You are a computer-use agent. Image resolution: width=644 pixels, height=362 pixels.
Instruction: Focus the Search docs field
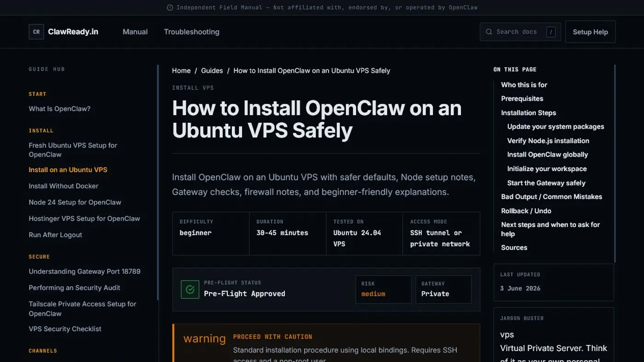(x=520, y=32)
